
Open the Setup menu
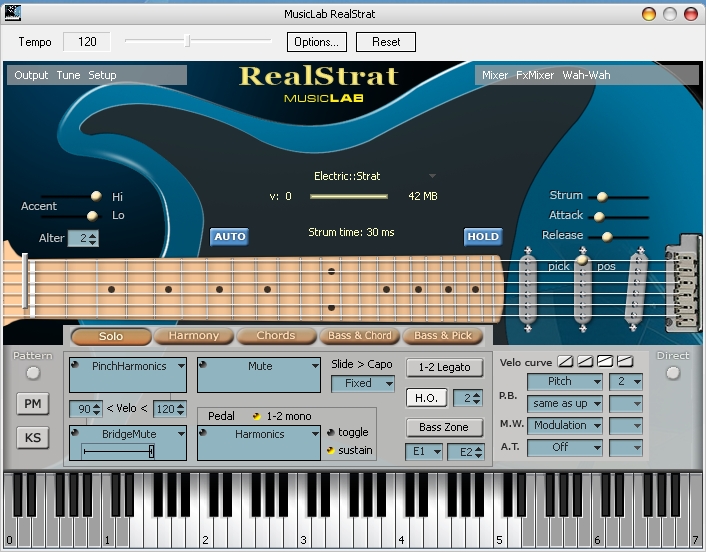102,75
